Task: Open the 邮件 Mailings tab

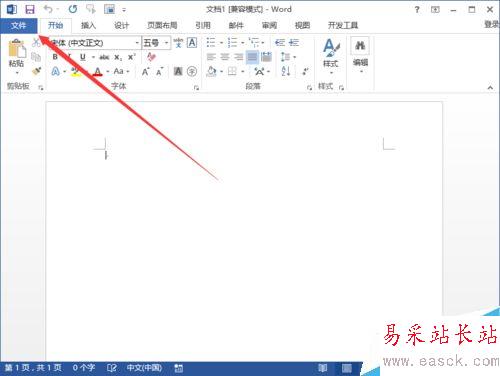Action: [236, 25]
